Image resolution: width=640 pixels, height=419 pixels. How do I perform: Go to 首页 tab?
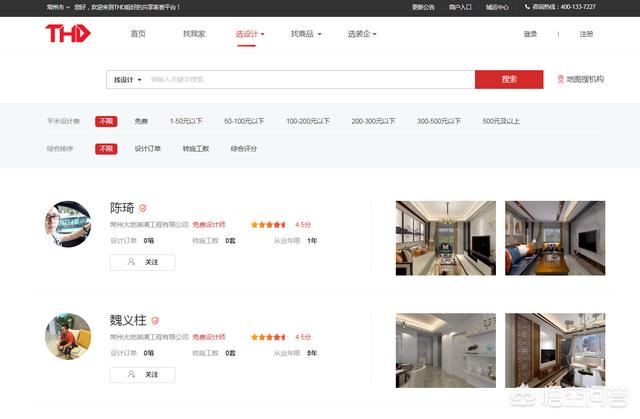(138, 34)
